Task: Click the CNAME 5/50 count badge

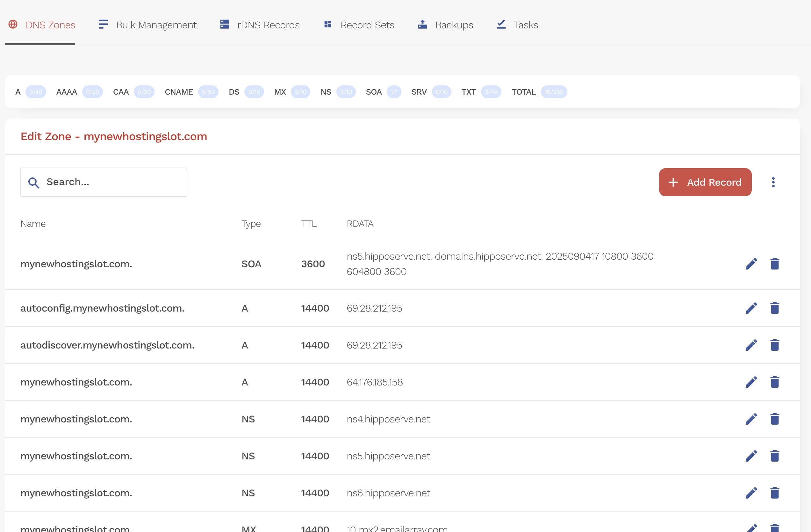Action: tap(208, 92)
